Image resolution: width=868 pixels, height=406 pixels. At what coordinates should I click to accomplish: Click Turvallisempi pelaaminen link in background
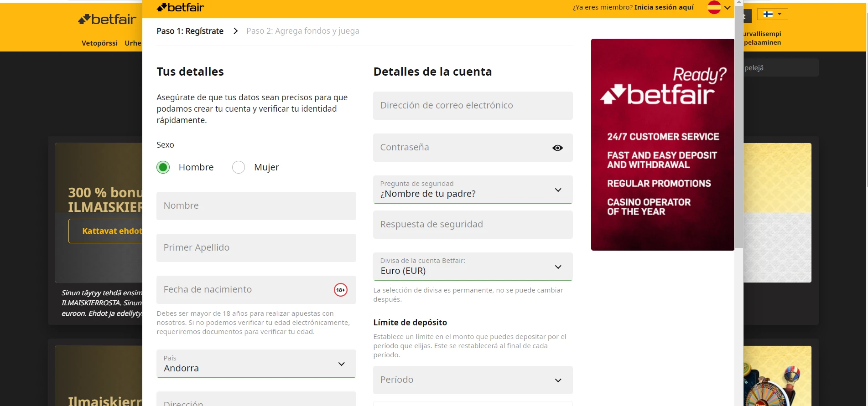point(762,38)
